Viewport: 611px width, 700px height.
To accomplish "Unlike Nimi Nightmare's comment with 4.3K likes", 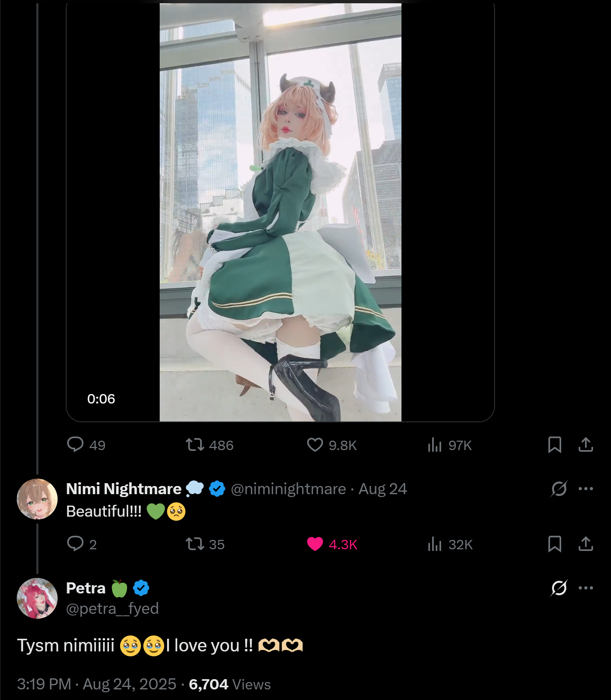I will pyautogui.click(x=332, y=544).
